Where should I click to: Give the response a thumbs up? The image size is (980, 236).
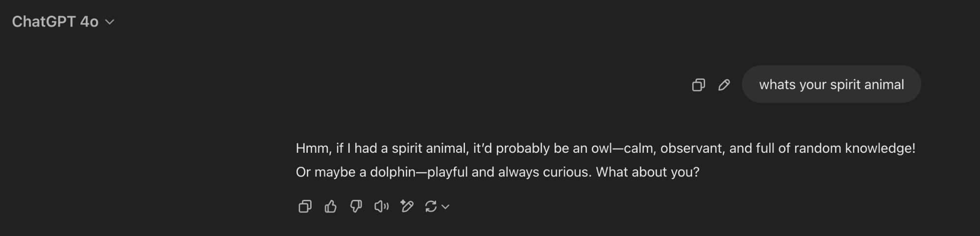[x=331, y=207]
